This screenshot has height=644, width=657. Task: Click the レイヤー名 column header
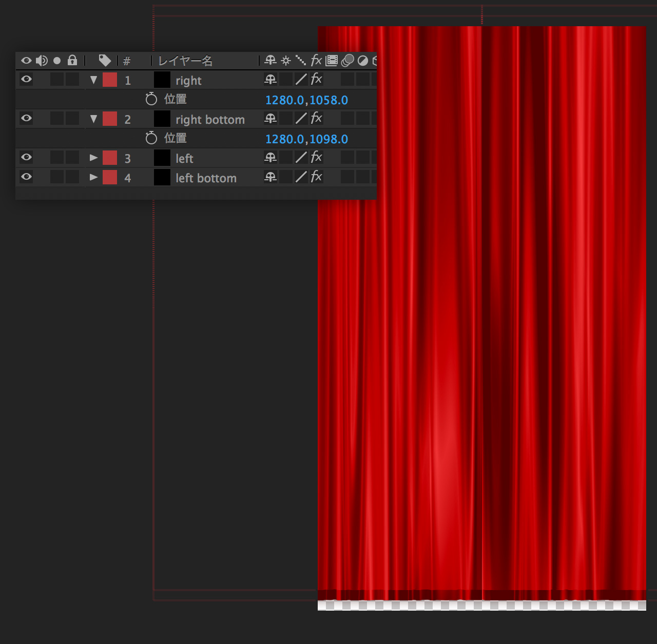coord(185,61)
